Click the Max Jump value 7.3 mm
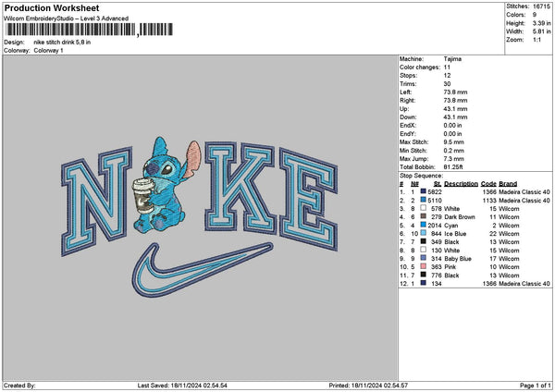The height and width of the screenshot is (392, 555). (453, 158)
